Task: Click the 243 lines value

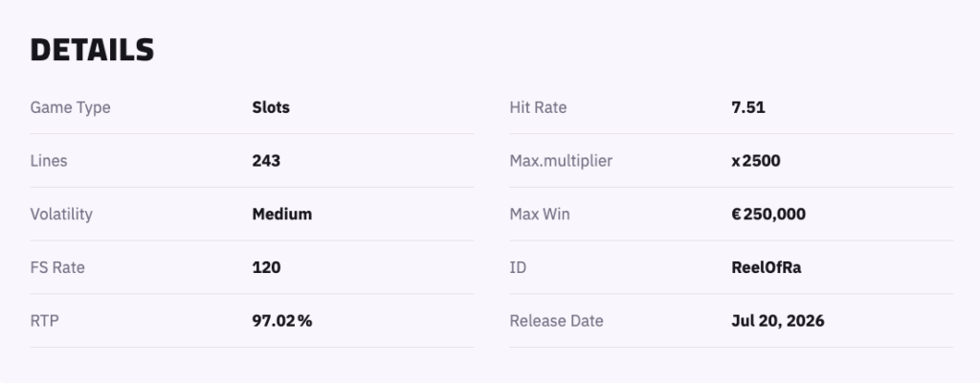Action: tap(266, 161)
